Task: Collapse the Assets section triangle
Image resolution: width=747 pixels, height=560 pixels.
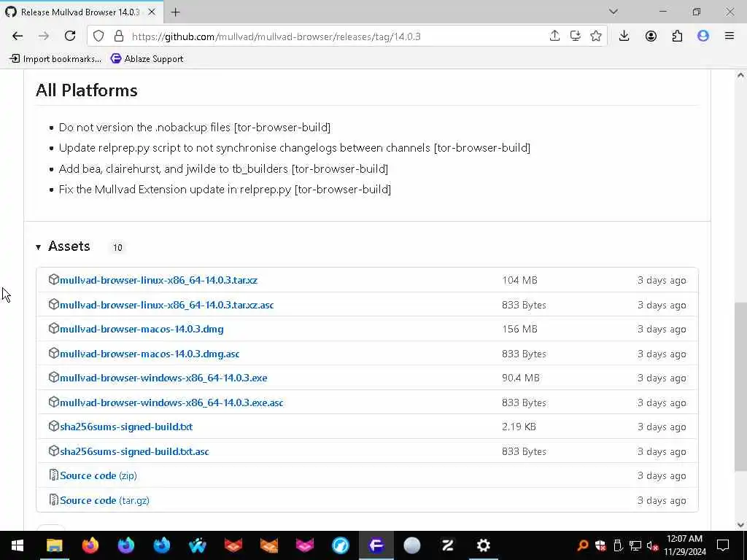Action: (x=38, y=247)
